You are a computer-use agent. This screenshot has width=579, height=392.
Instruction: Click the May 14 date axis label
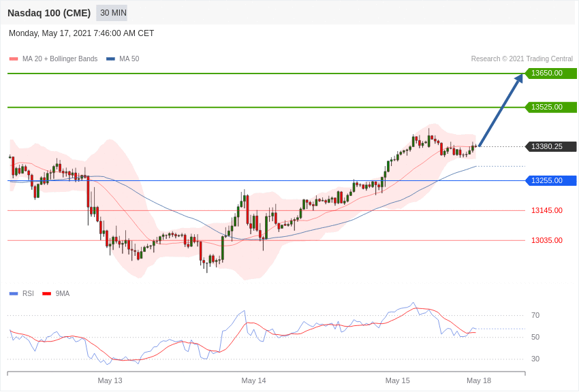pos(253,380)
